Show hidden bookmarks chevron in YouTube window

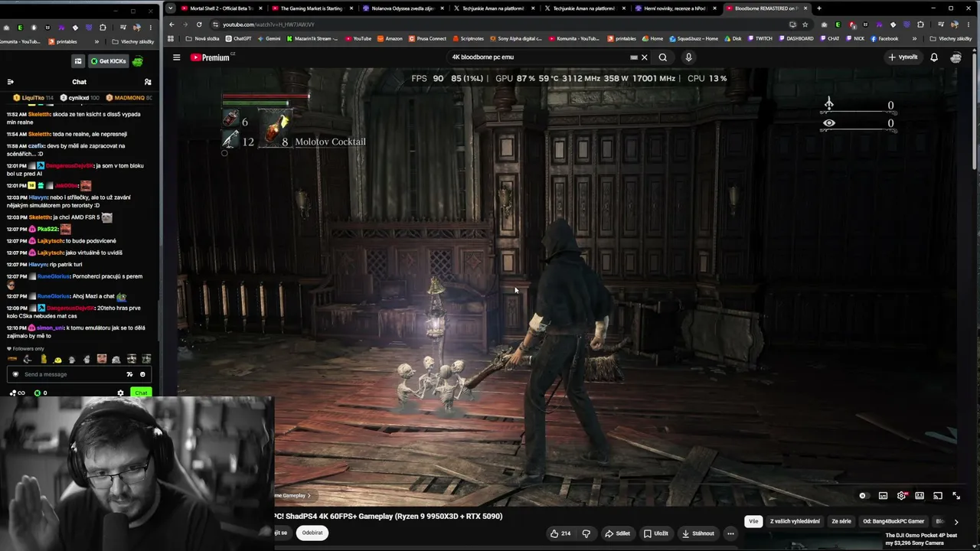[x=914, y=38]
